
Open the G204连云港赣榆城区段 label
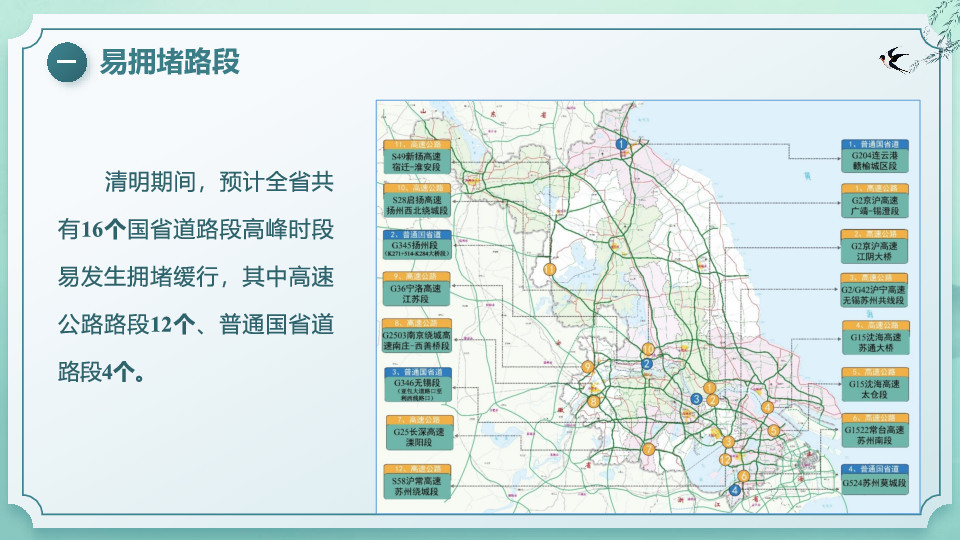874,156
